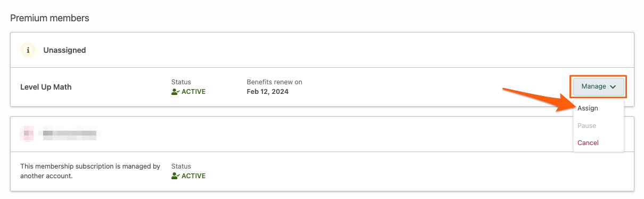Image resolution: width=644 pixels, height=199 pixels.
Task: Click the disabled Pause menu option
Action: click(587, 126)
